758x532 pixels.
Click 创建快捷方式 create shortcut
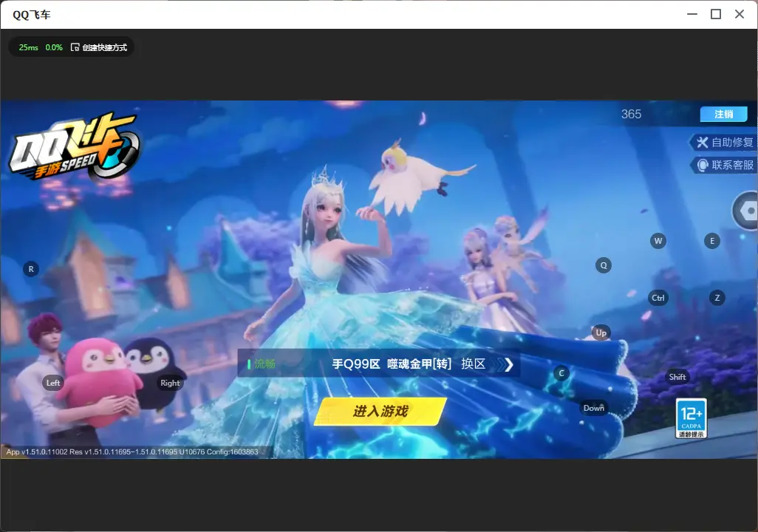(x=99, y=47)
